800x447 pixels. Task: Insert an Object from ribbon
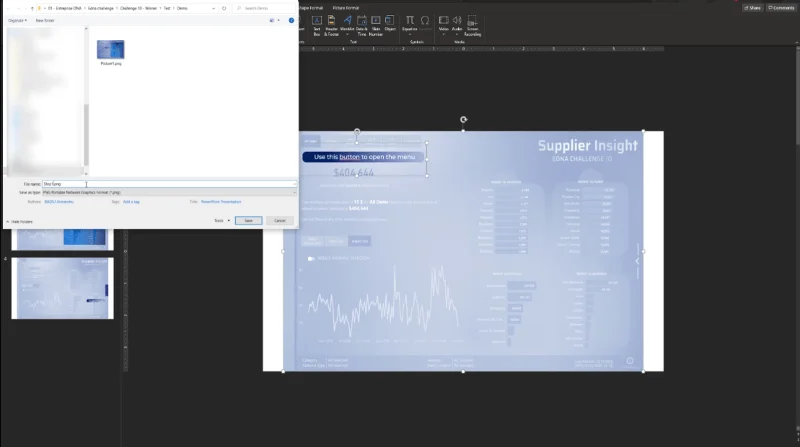coord(390,23)
